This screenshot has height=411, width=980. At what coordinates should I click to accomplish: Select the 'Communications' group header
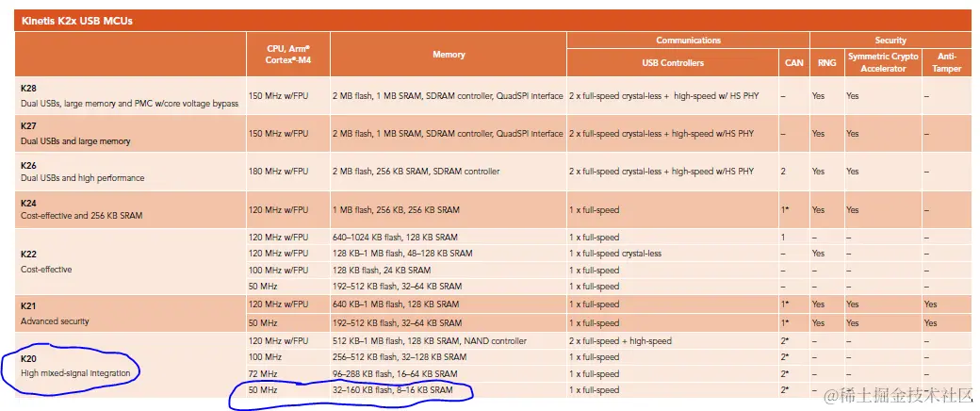688,40
